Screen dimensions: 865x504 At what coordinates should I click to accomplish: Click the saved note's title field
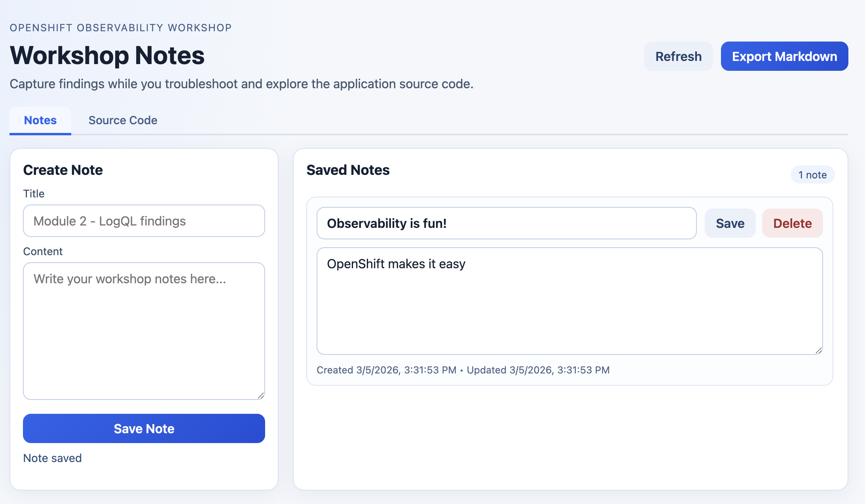click(x=506, y=223)
